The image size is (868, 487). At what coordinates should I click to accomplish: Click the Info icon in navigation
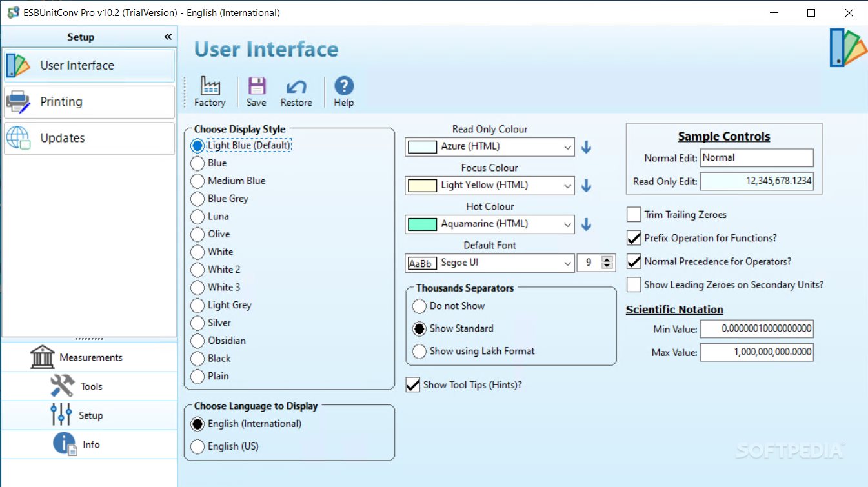tap(65, 444)
